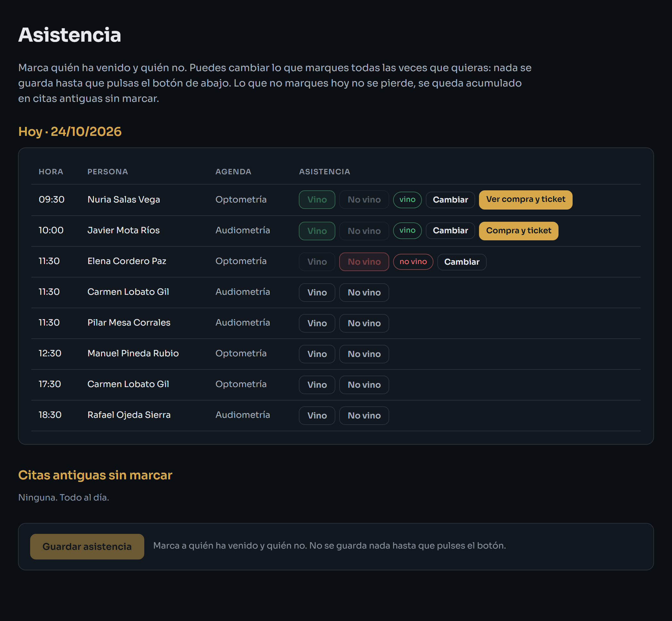Click Cambiar for Nuria Salas Vega

[450, 200]
